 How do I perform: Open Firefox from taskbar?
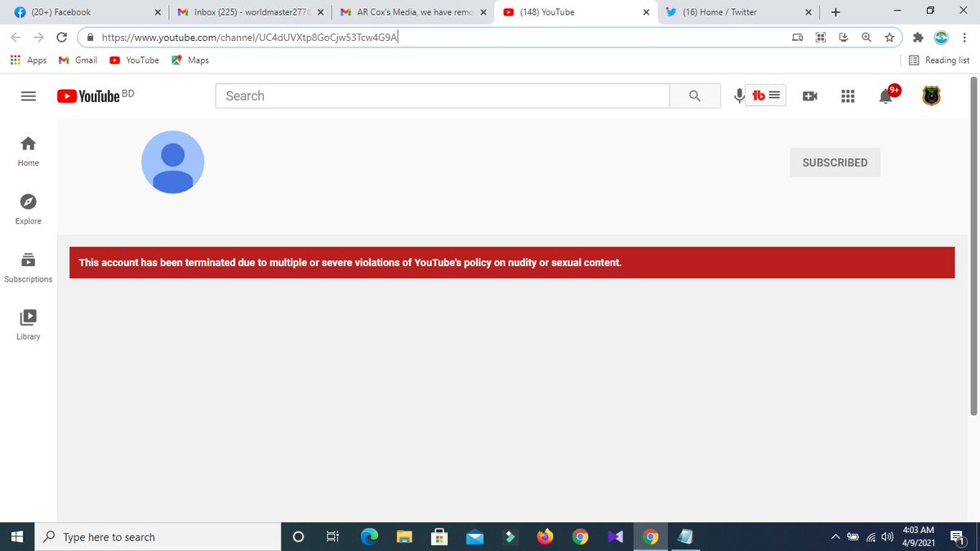click(x=545, y=536)
